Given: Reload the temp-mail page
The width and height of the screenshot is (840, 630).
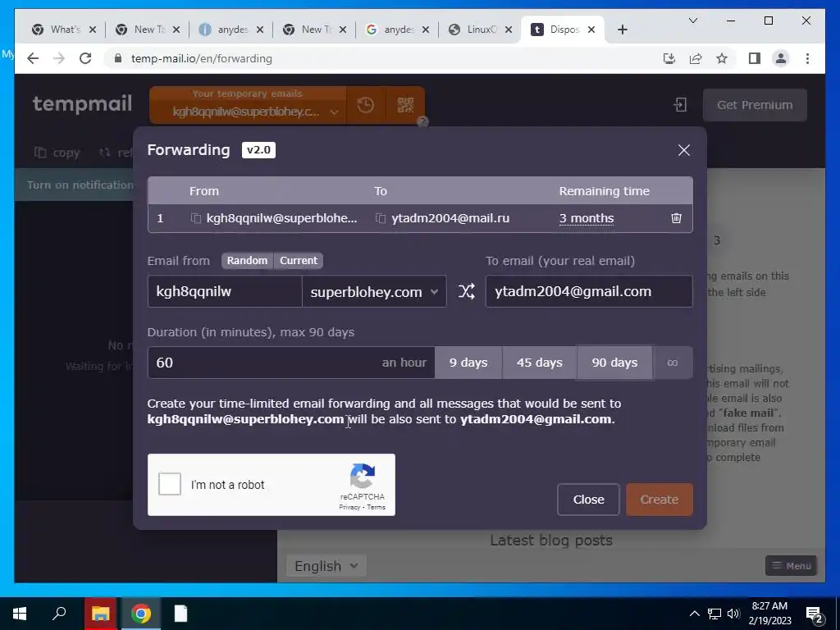Looking at the screenshot, I should click(85, 58).
